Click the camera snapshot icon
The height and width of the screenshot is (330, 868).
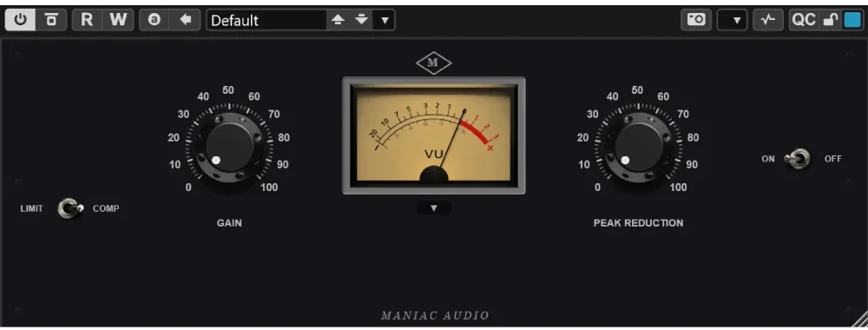pyautogui.click(x=696, y=20)
